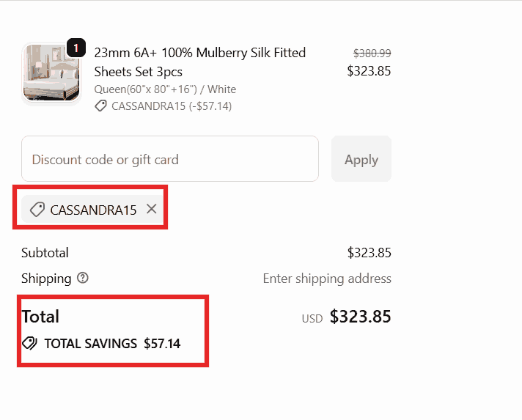Click the tag icon in the CASSANDRA15 chip
The width and height of the screenshot is (522, 420).
[37, 210]
